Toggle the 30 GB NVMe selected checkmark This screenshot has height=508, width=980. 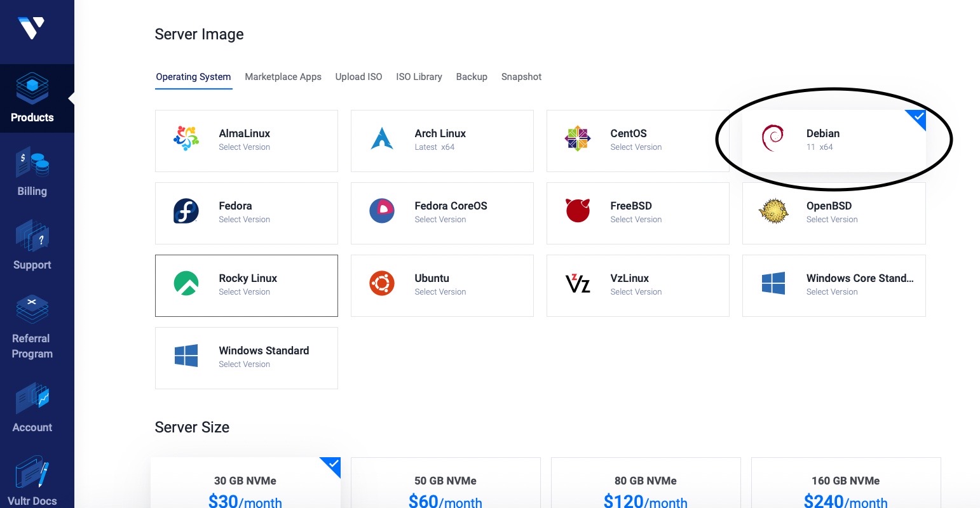click(332, 465)
